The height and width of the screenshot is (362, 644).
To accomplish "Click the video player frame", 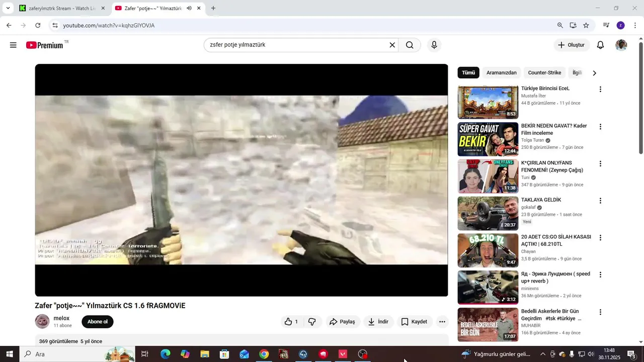I will pyautogui.click(x=242, y=180).
